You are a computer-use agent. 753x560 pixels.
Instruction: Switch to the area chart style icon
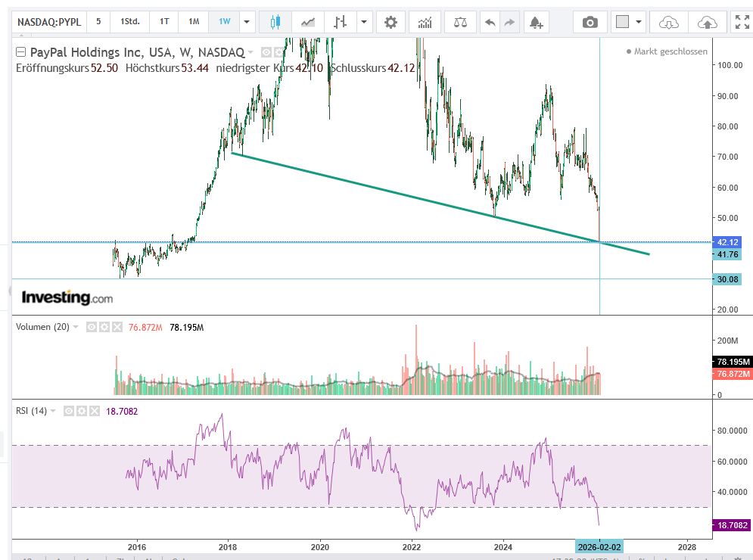[x=308, y=22]
